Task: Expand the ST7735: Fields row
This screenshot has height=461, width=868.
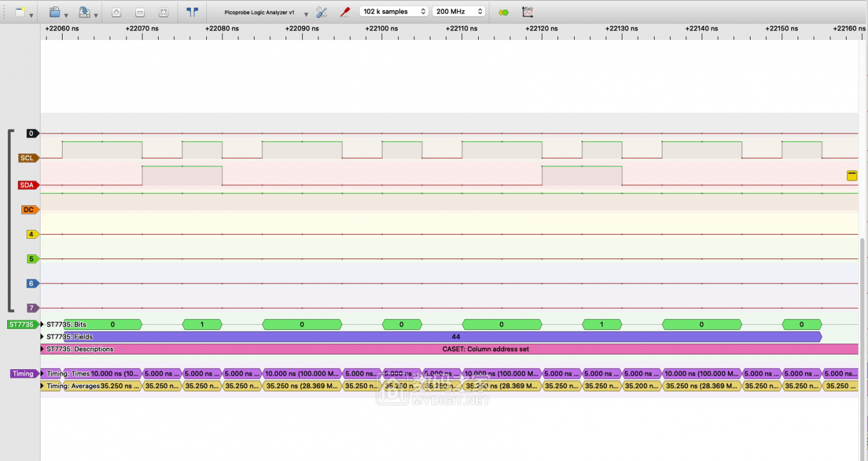Action: click(42, 337)
